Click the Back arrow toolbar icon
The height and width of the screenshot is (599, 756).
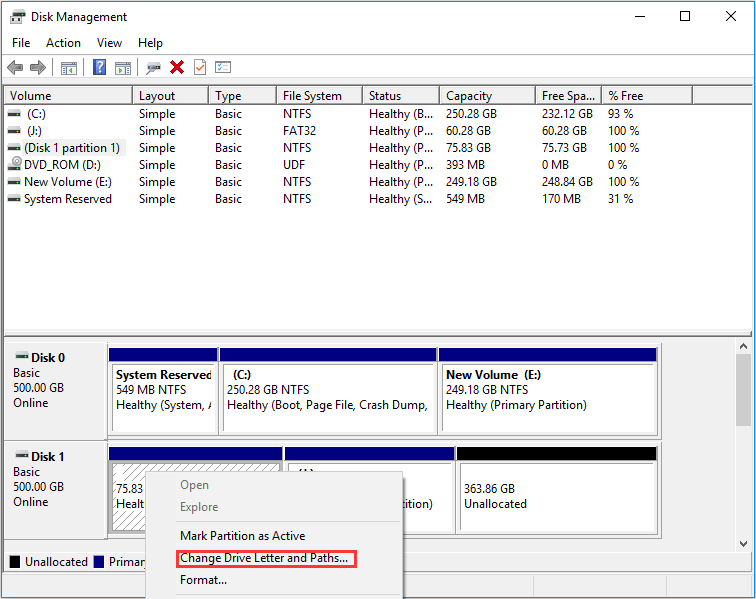(15, 68)
